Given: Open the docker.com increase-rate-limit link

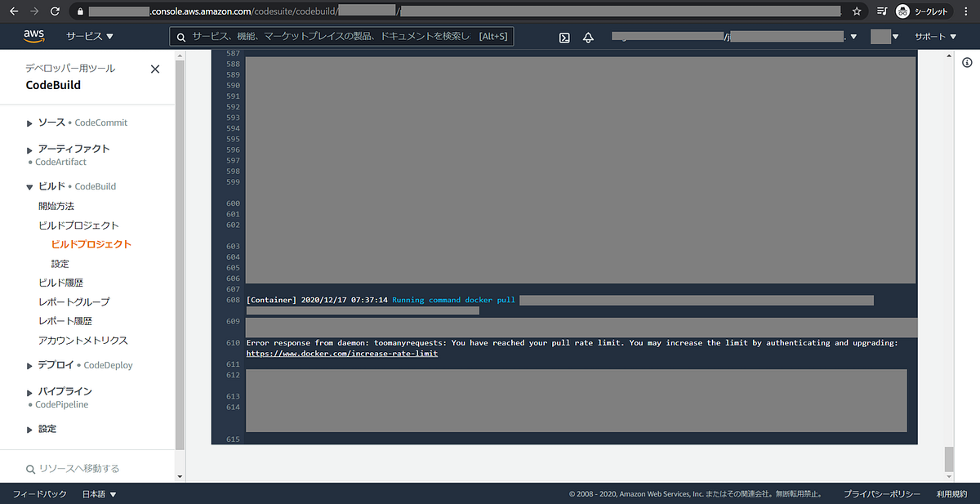Looking at the screenshot, I should tap(341, 353).
